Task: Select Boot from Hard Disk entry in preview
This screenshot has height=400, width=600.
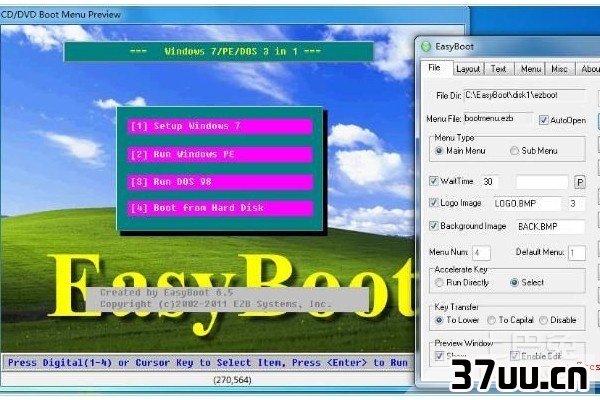Action: coord(220,209)
